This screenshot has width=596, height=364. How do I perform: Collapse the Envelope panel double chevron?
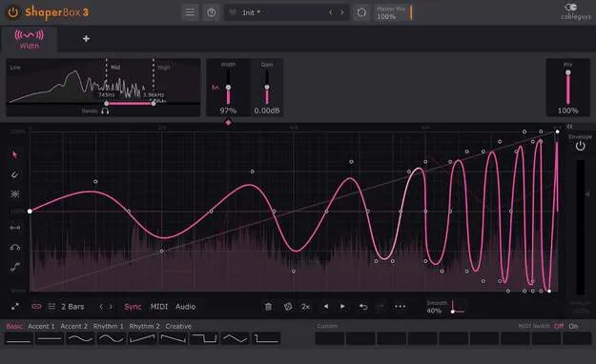(569, 127)
